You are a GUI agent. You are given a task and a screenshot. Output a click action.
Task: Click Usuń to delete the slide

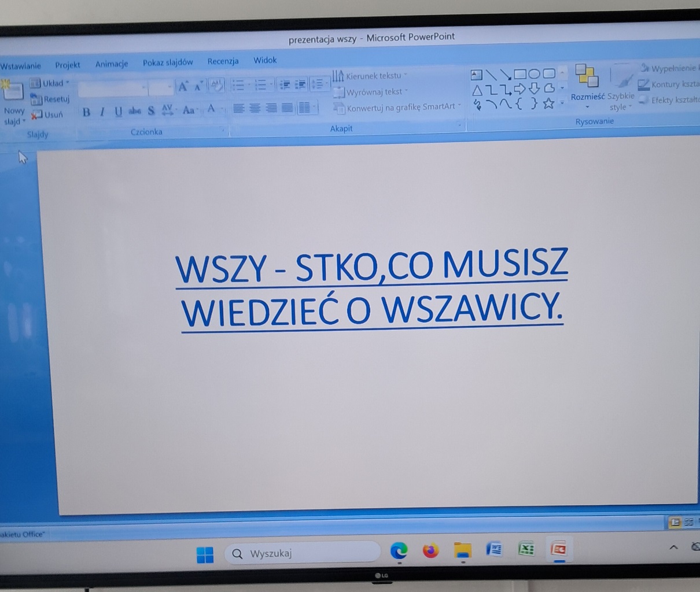[48, 115]
